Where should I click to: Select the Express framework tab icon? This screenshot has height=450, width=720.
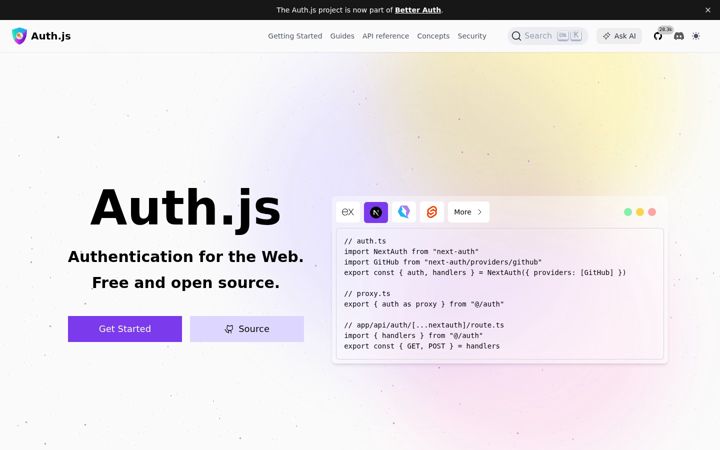[x=348, y=212]
